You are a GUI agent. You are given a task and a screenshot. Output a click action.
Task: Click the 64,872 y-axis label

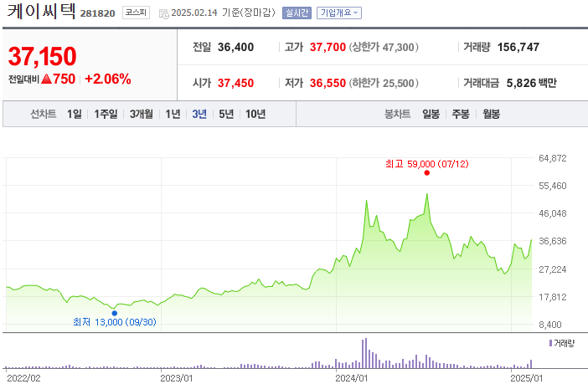[553, 158]
